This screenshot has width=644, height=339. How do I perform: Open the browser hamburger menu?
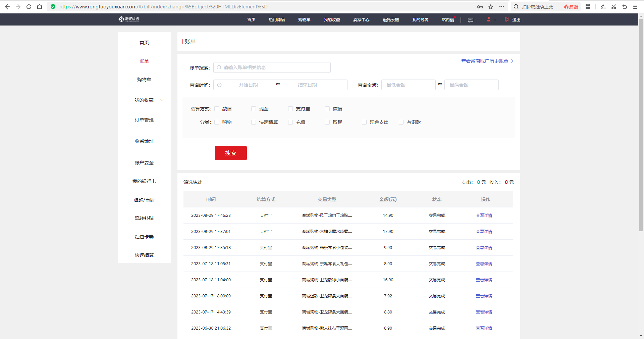click(x=635, y=7)
